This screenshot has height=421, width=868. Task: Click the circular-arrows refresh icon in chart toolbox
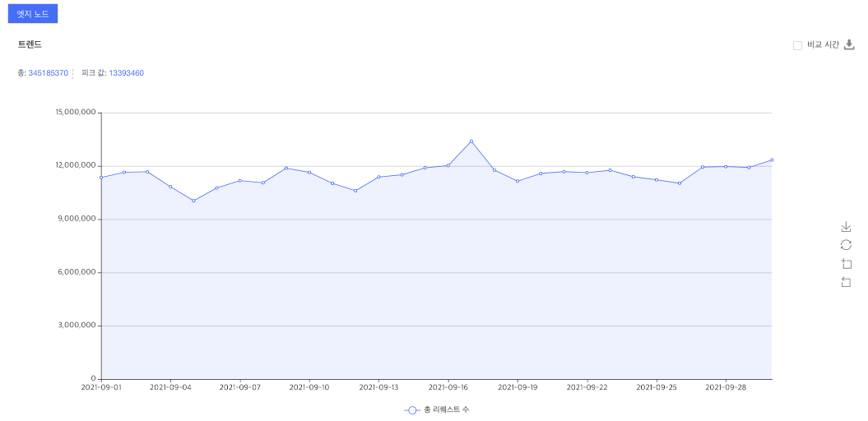[846, 245]
